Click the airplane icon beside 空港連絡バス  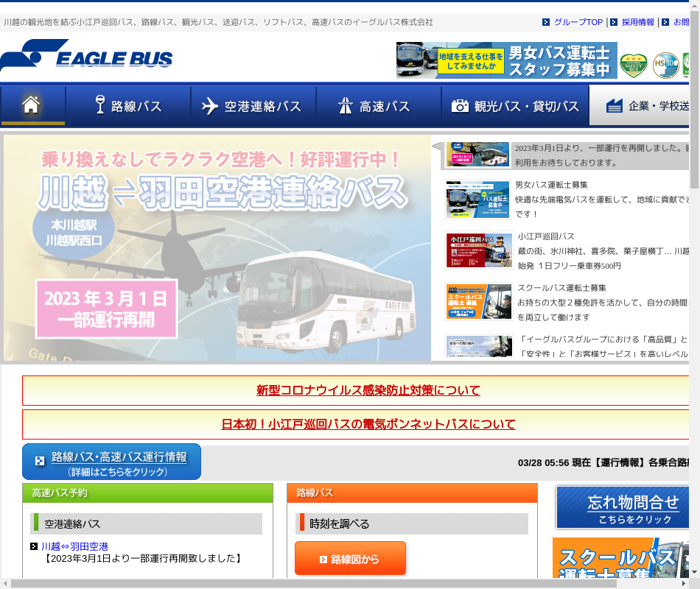tap(209, 106)
